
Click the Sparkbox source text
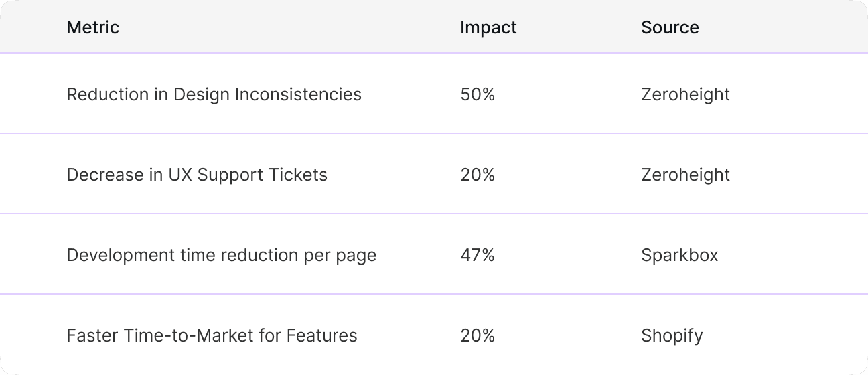pos(679,255)
